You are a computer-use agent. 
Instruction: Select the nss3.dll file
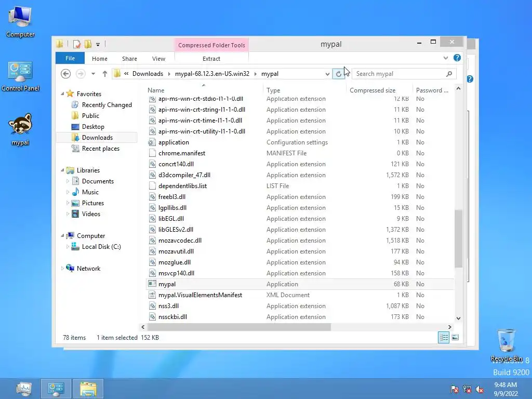tap(300, 305)
